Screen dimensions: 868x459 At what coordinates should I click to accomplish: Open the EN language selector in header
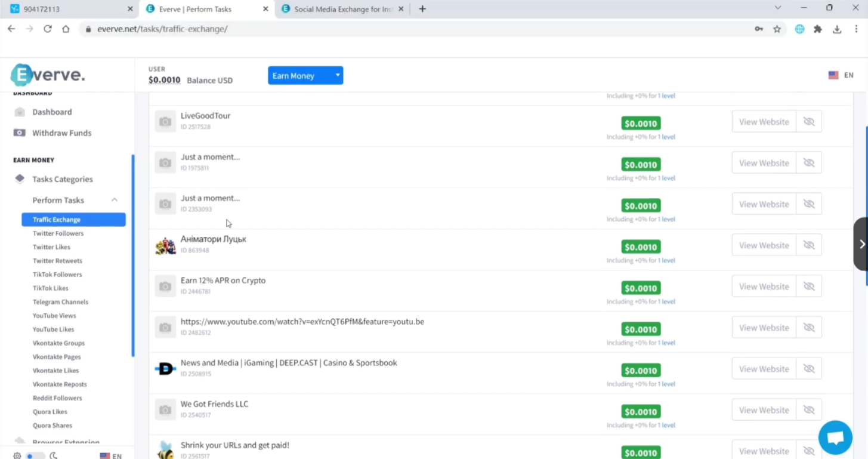841,76
